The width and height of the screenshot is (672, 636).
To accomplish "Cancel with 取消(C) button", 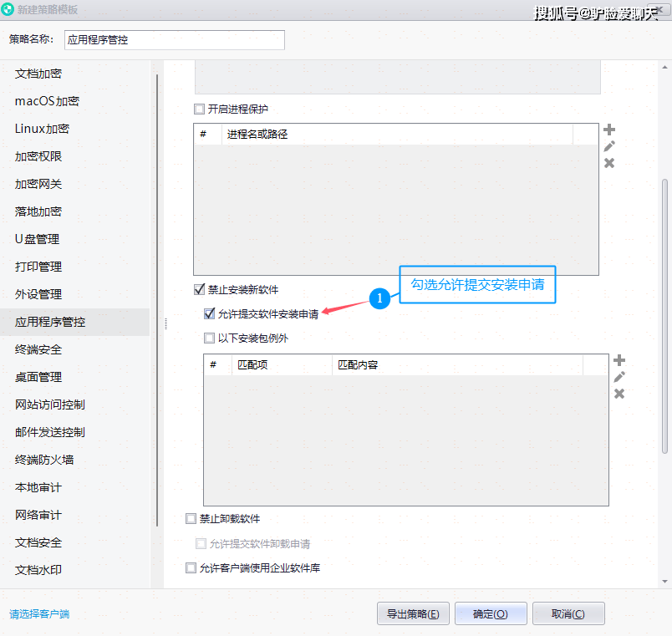I will [568, 613].
